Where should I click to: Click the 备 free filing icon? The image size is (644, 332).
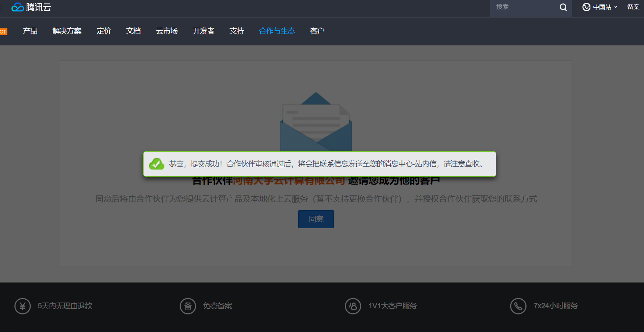(x=188, y=306)
